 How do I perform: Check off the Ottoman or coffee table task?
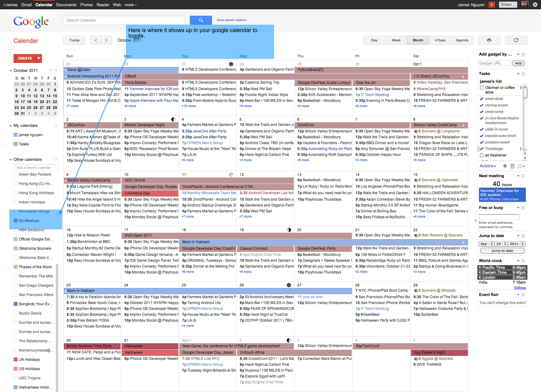(x=482, y=88)
